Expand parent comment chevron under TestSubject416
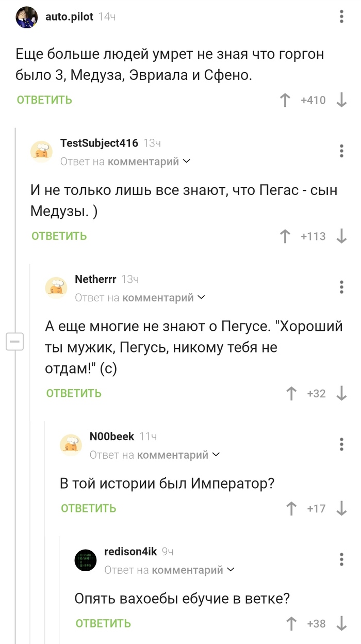 tap(187, 162)
